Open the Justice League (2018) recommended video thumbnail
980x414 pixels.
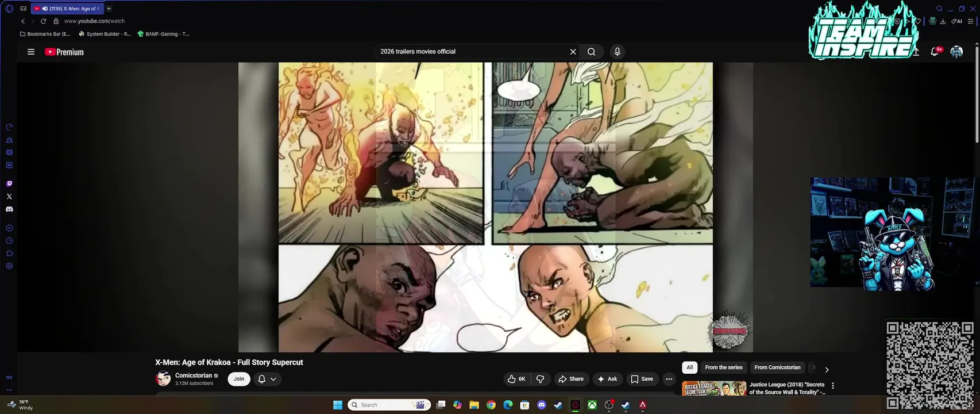pos(714,388)
